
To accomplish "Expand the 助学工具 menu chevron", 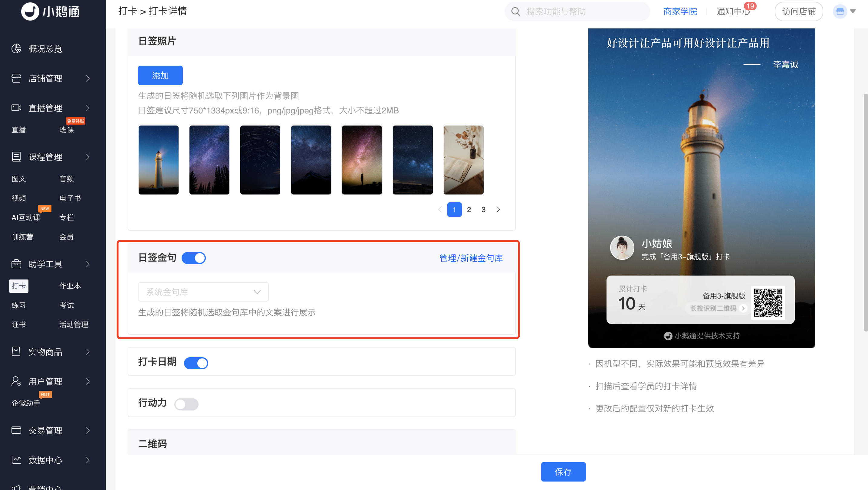I will point(88,264).
